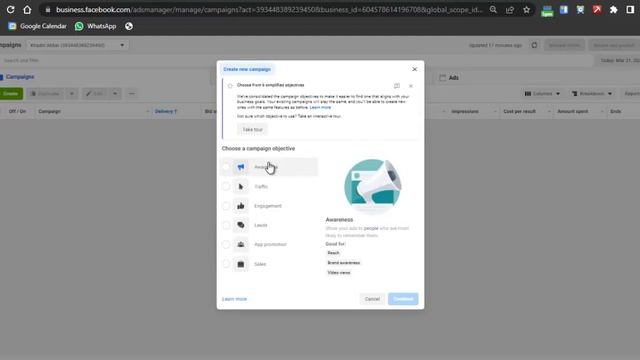The height and width of the screenshot is (360, 640).
Task: Click the App promotion people icon
Action: coord(241,244)
